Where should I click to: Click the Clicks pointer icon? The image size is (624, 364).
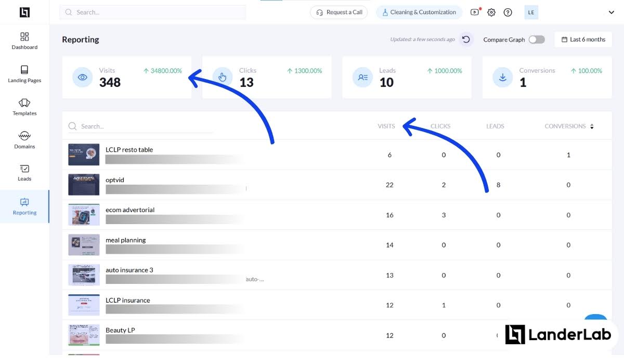pyautogui.click(x=222, y=77)
